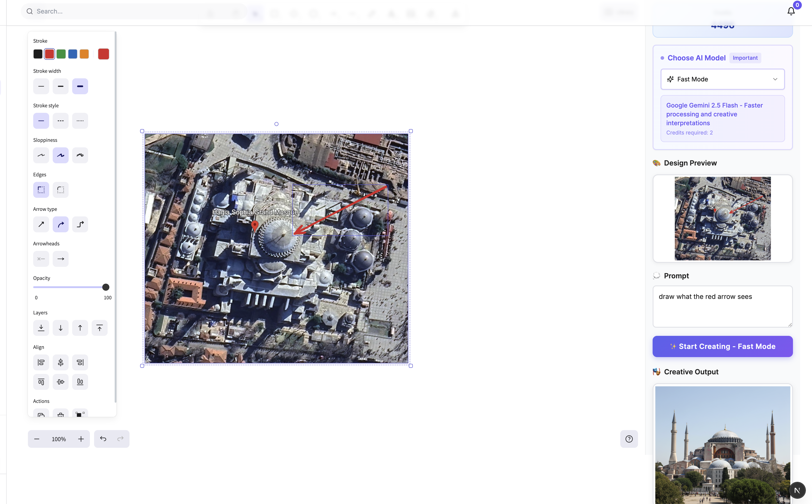This screenshot has width=812, height=504.
Task: Group the selected elements
Action: click(80, 413)
